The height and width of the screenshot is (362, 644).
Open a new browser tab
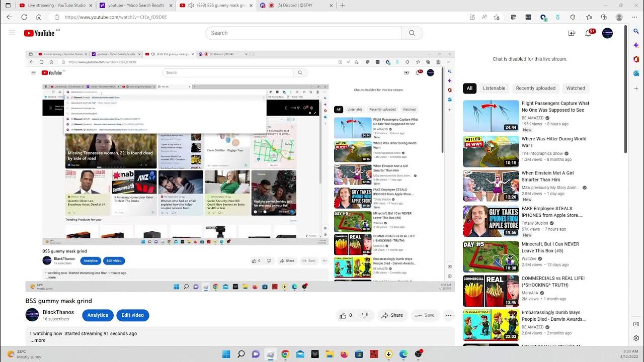tap(343, 5)
